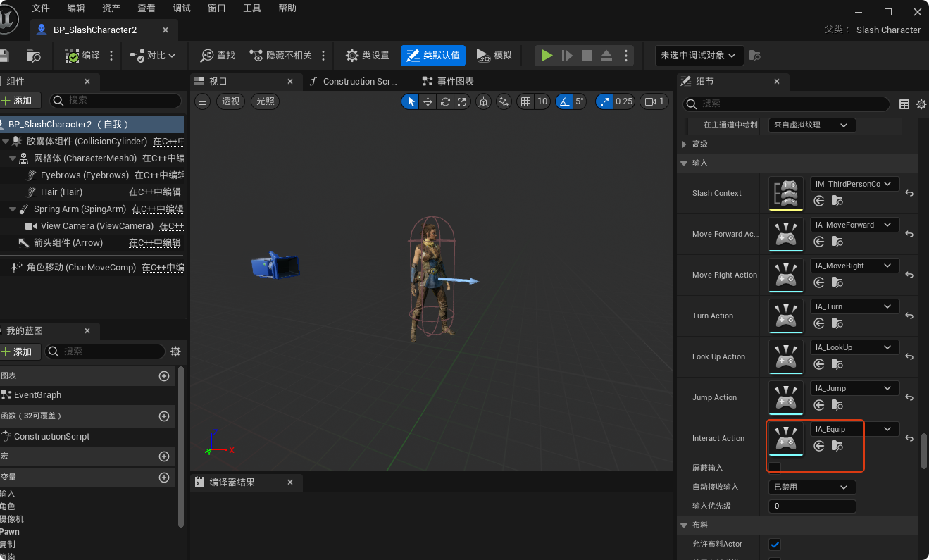This screenshot has width=929, height=560.
Task: Browse to IA_Jump asset in content browser
Action: 837,405
